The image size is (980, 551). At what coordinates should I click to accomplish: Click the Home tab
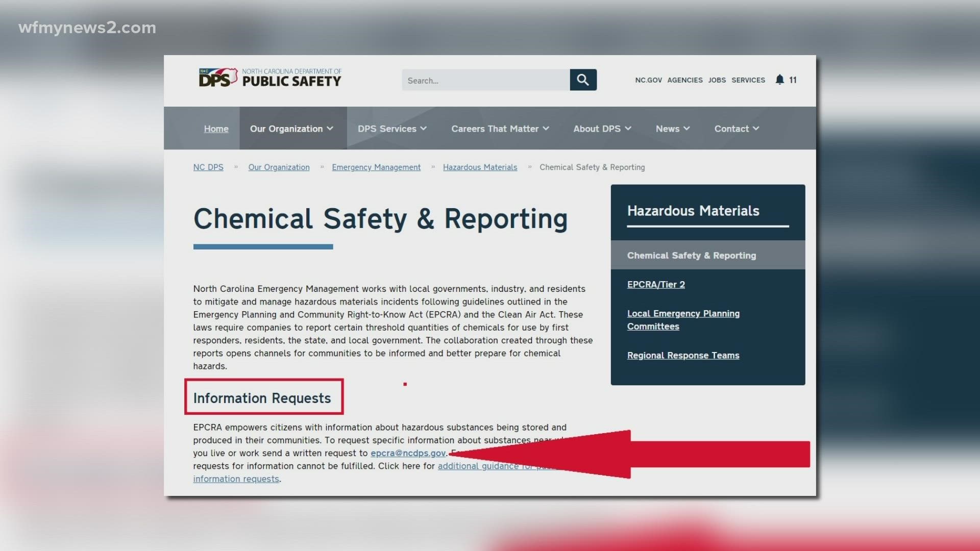[216, 128]
